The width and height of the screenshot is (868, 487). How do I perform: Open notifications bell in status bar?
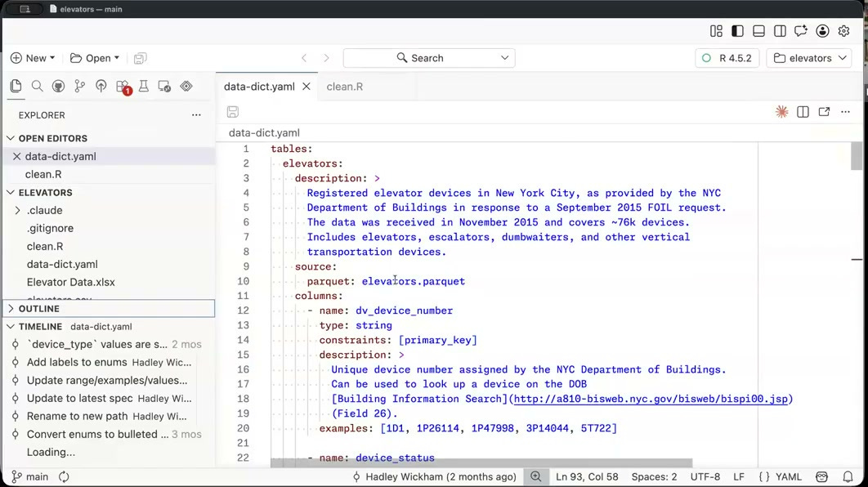point(848,476)
